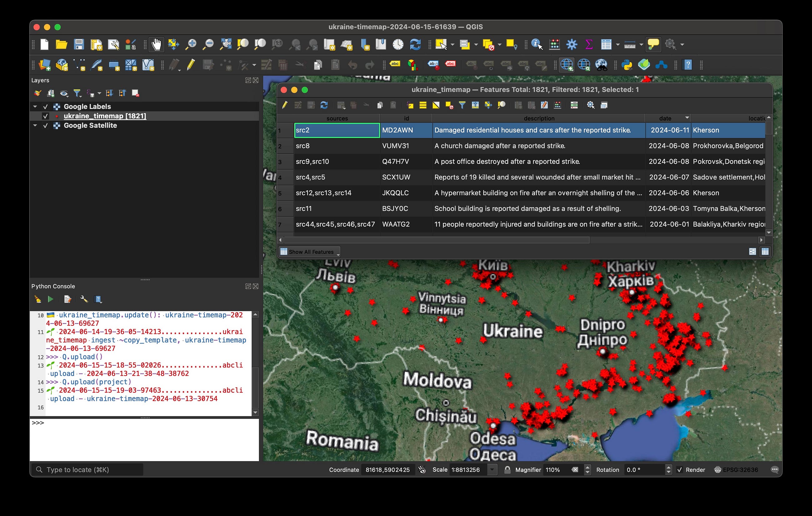This screenshot has height=516, width=812.
Task: Open the Scale dropdown in status bar
Action: point(492,470)
